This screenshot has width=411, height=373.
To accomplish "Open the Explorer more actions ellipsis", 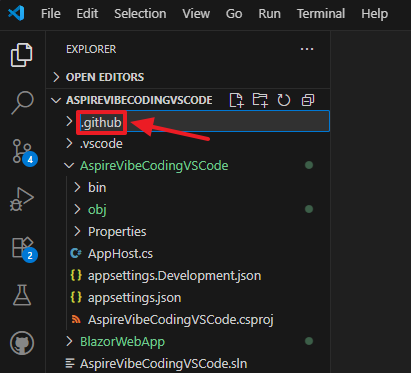I will tap(307, 49).
